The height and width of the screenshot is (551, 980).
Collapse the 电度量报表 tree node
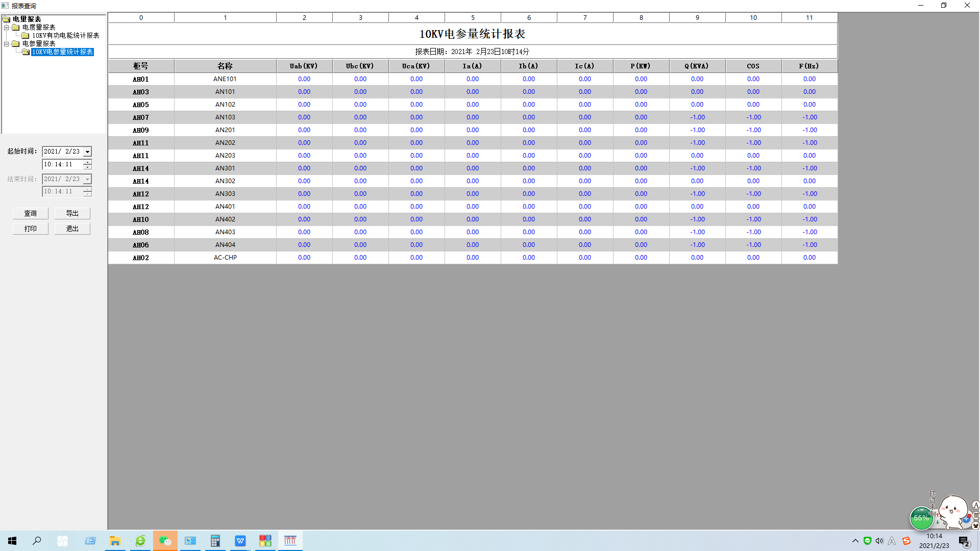(x=7, y=28)
